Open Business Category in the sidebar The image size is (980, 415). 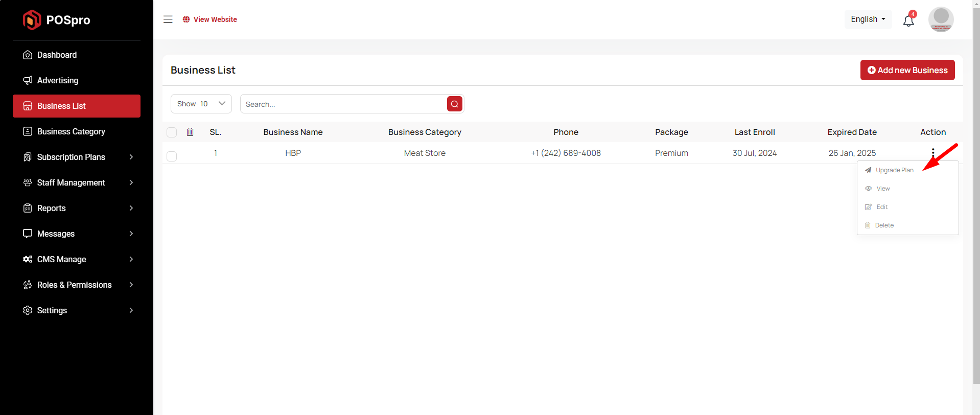click(71, 131)
